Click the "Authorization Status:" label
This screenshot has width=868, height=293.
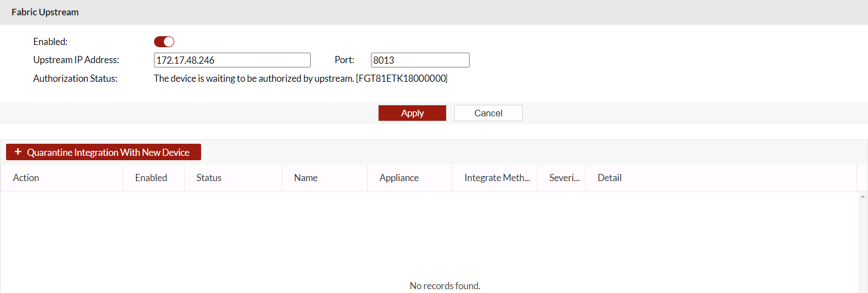point(75,78)
